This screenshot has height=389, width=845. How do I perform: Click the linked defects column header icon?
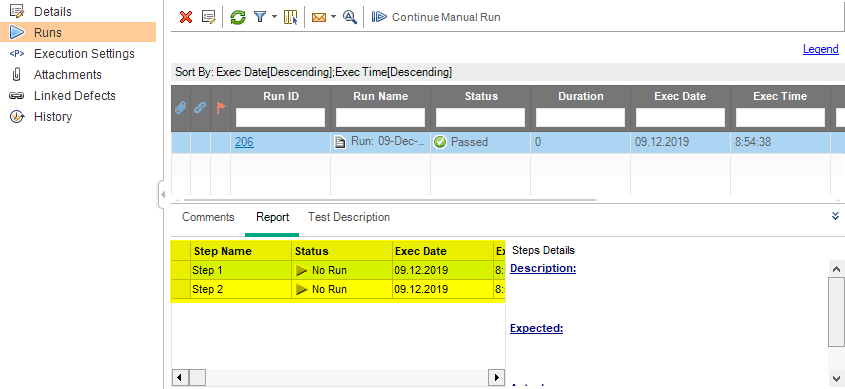point(200,107)
